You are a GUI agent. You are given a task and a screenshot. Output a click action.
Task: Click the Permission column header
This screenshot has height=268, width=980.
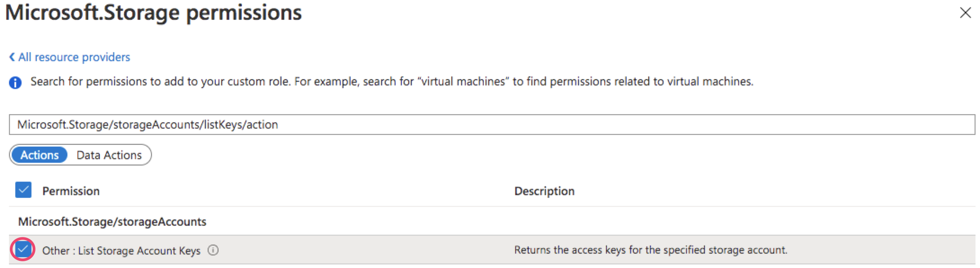tap(71, 191)
